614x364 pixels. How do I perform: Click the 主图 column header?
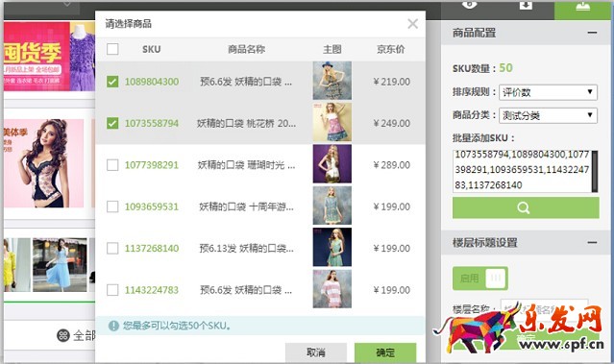[x=332, y=49]
